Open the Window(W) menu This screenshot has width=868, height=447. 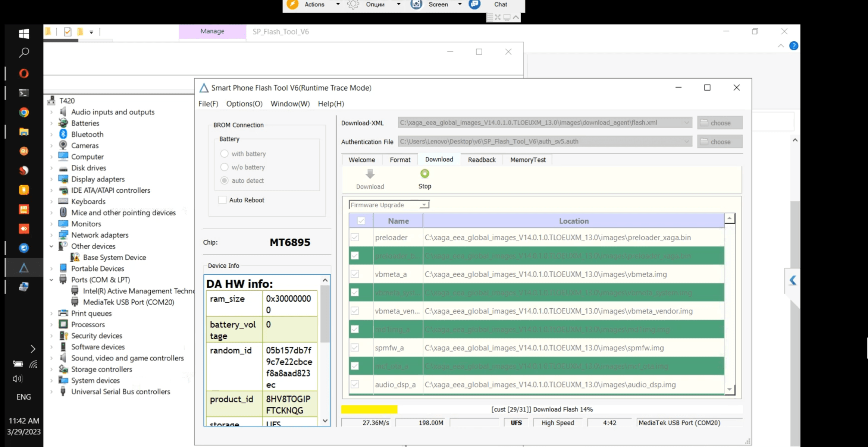[290, 104]
